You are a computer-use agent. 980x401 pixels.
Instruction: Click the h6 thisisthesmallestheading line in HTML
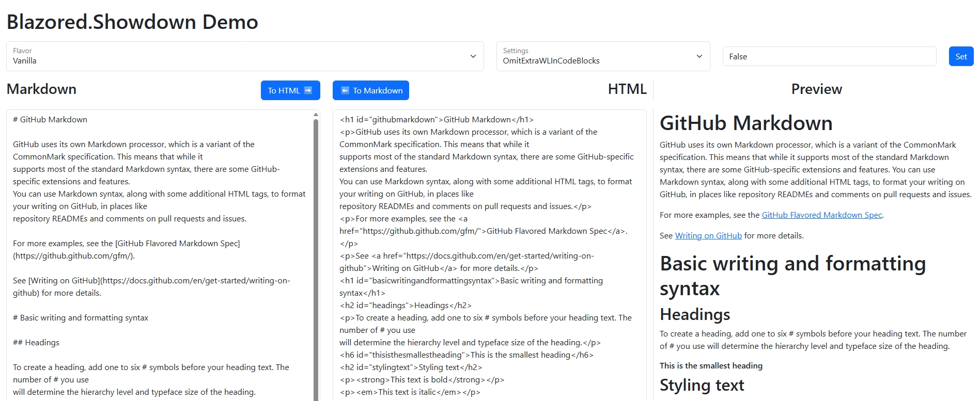coord(466,355)
